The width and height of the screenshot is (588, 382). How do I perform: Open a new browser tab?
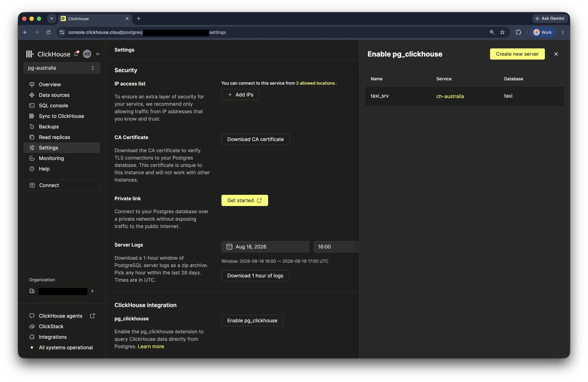point(139,19)
